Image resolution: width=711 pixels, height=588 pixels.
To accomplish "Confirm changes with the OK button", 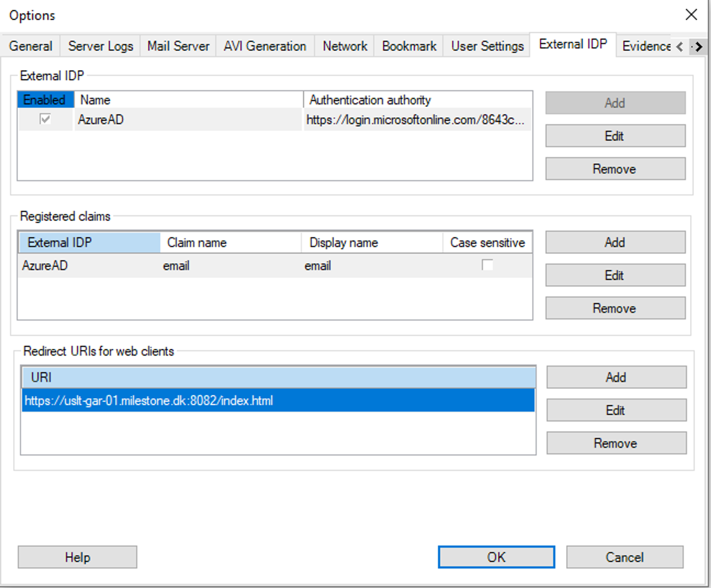I will (x=497, y=557).
